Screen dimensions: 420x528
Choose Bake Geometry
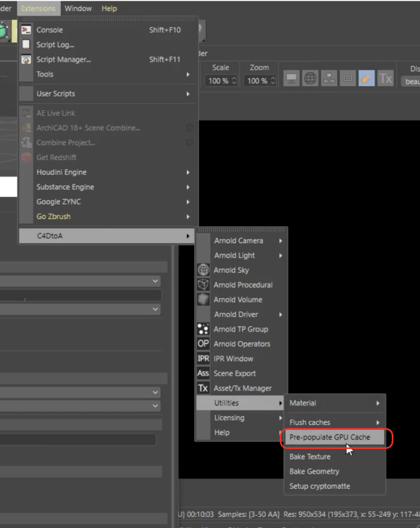coord(335,472)
